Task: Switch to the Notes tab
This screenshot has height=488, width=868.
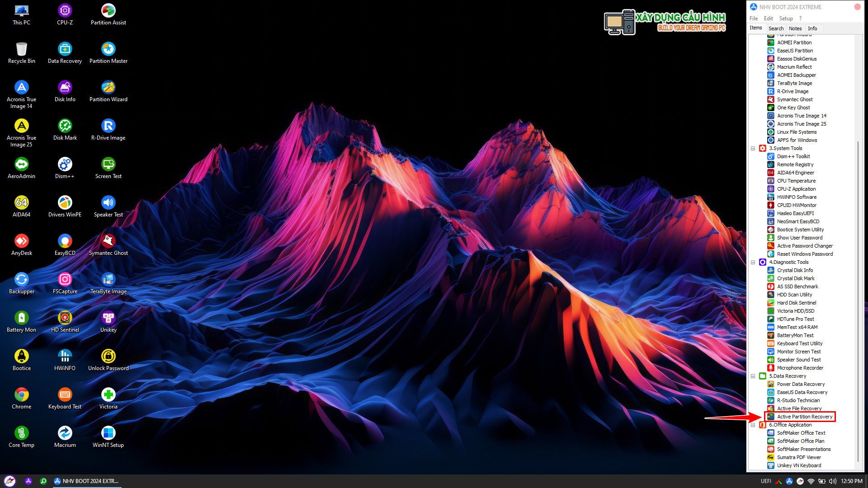Action: tap(795, 28)
